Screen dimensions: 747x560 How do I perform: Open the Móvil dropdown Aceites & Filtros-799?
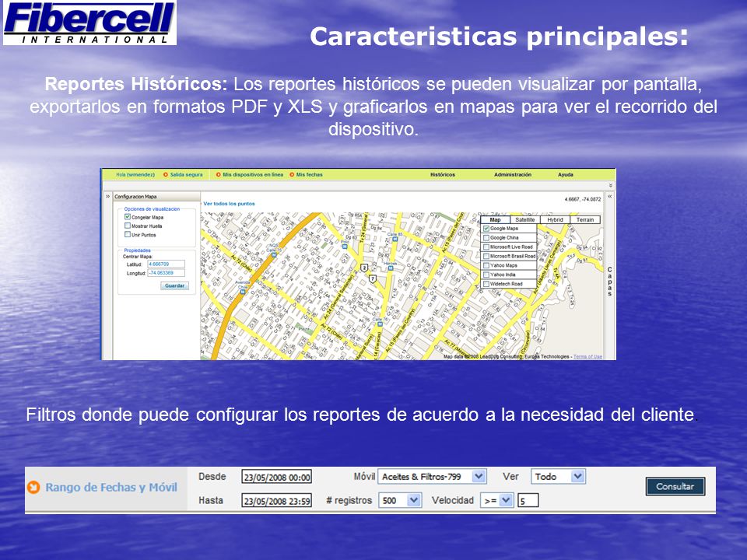pos(432,476)
